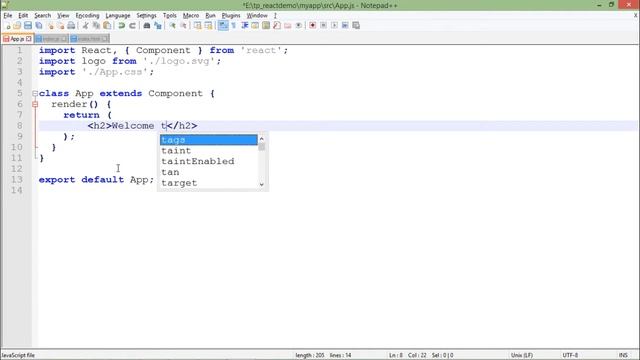The image size is (640, 360).
Task: Click the Paste toolbar icon
Action: pos(107,25)
